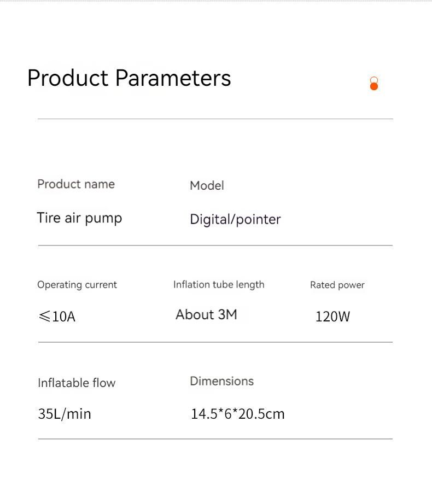Select the Inflation tube length label
Viewport: 432px width, 504px height.
[x=219, y=284]
